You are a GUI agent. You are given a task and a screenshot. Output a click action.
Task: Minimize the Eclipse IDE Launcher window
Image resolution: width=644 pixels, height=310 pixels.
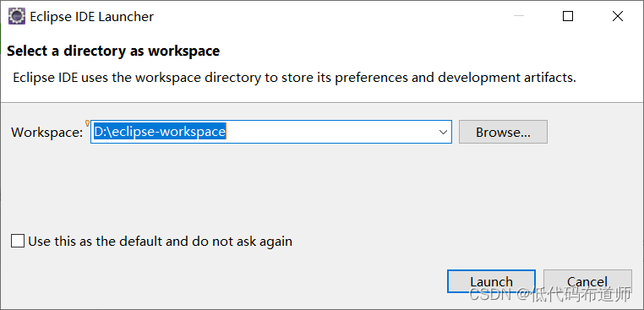tap(519, 16)
